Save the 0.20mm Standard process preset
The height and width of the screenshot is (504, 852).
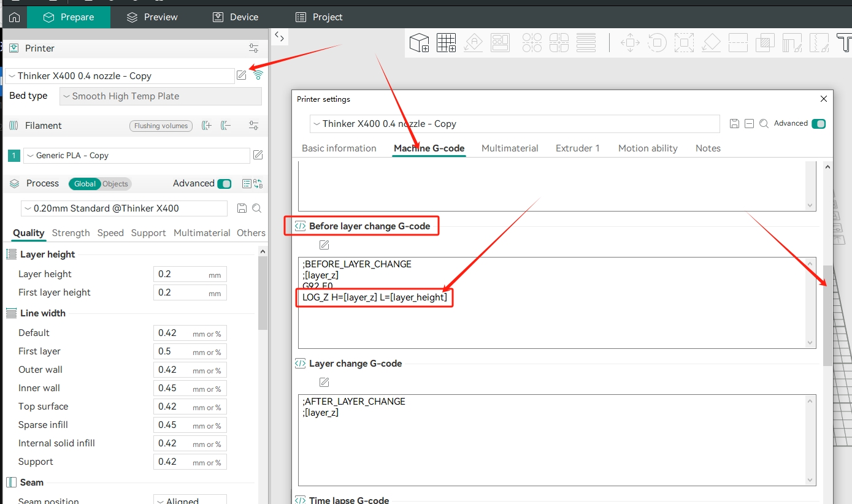point(242,208)
